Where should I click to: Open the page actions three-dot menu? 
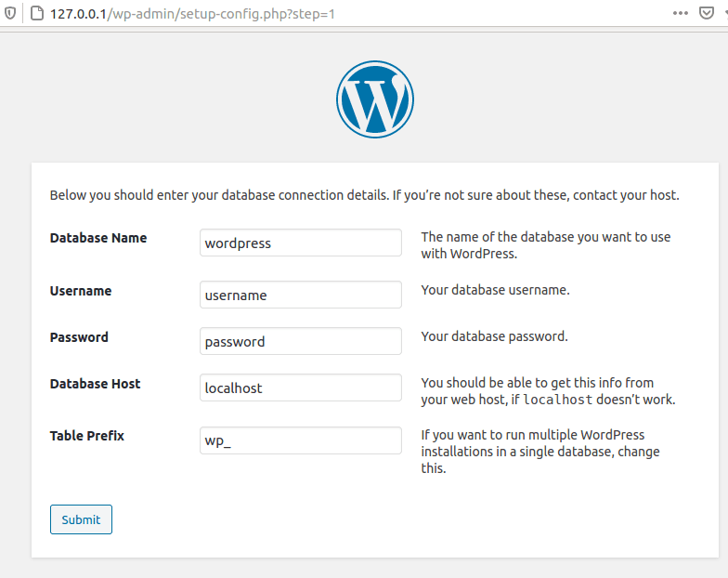point(681,14)
